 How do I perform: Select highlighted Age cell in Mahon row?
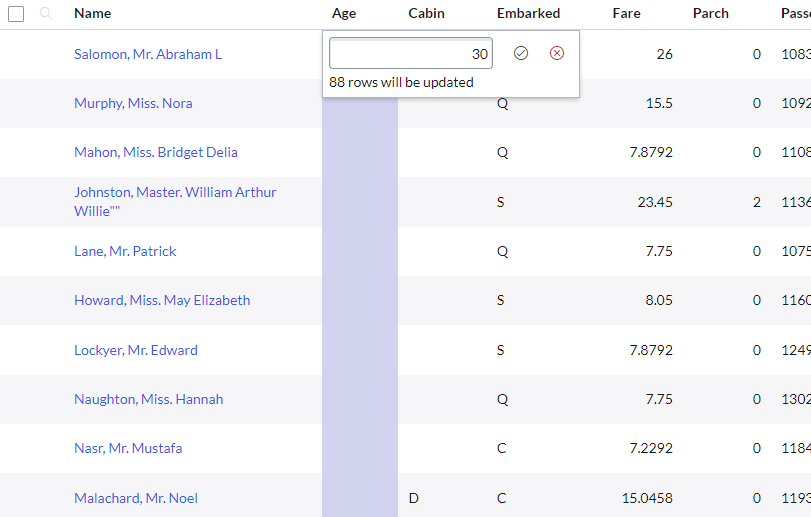click(x=360, y=153)
